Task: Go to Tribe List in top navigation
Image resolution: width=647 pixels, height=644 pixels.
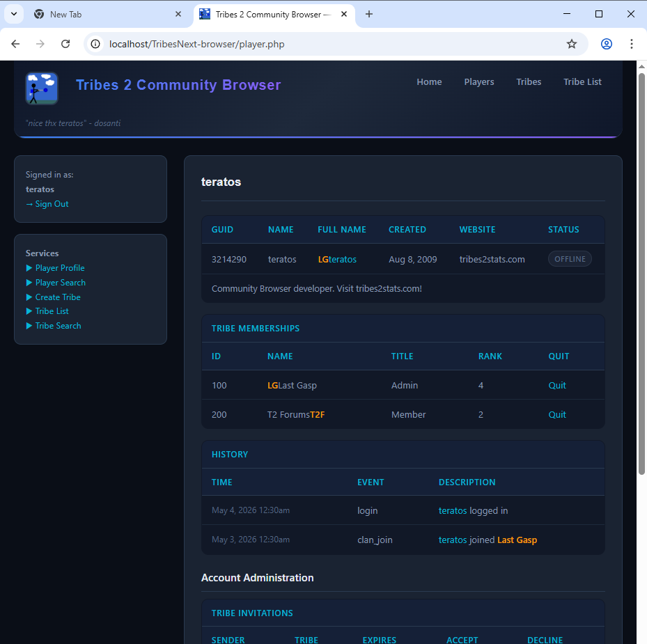Action: click(x=582, y=81)
